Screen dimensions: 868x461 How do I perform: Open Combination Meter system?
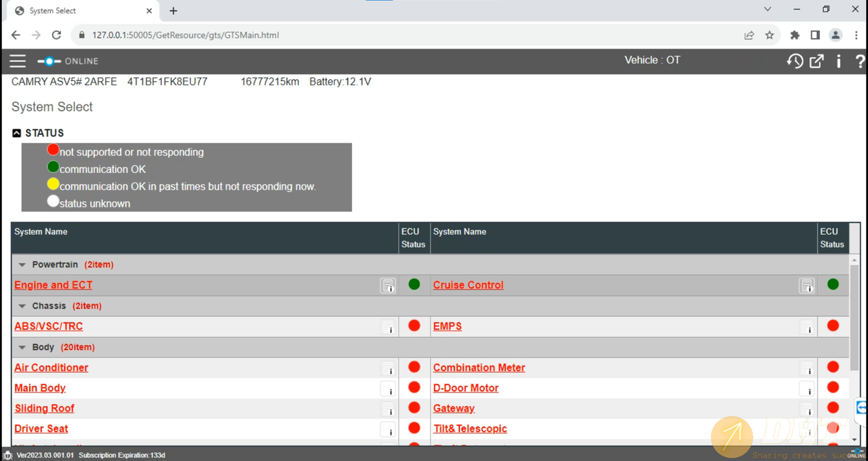[x=479, y=368]
